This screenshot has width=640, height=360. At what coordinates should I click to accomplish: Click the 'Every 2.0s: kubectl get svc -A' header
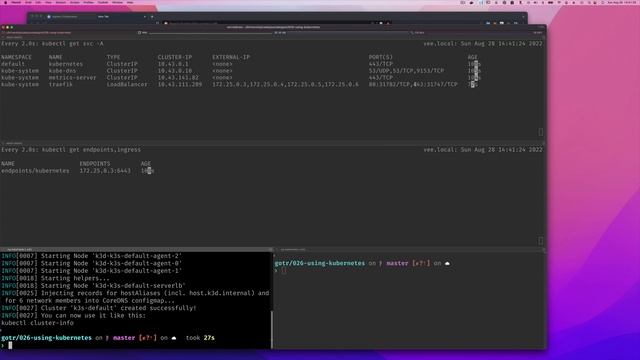coord(52,44)
